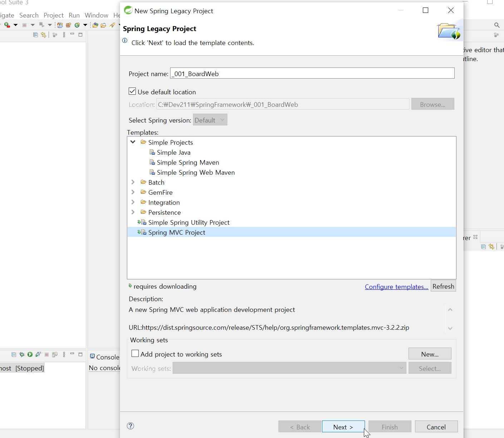Click Next to load template contents
Viewport: 504px width, 438px height.
point(343,427)
